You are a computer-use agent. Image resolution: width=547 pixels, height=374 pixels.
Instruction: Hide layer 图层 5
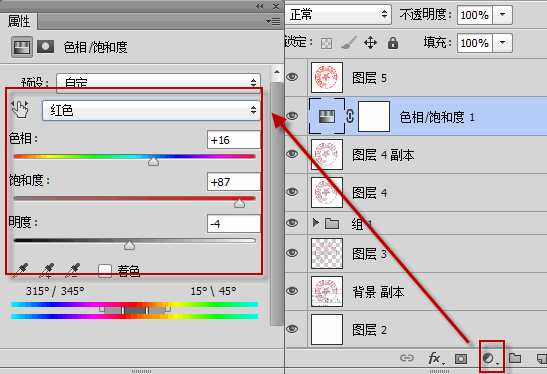click(292, 77)
